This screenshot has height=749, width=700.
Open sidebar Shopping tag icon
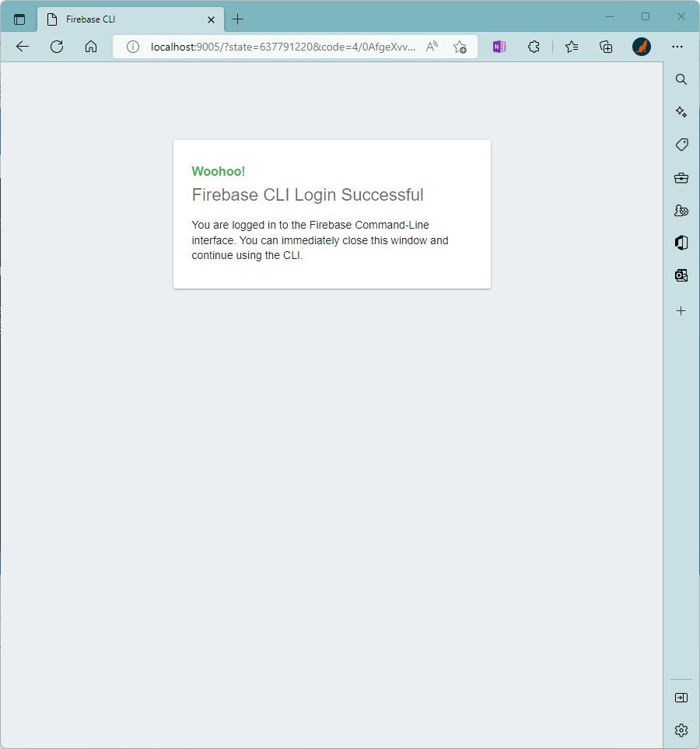[681, 144]
